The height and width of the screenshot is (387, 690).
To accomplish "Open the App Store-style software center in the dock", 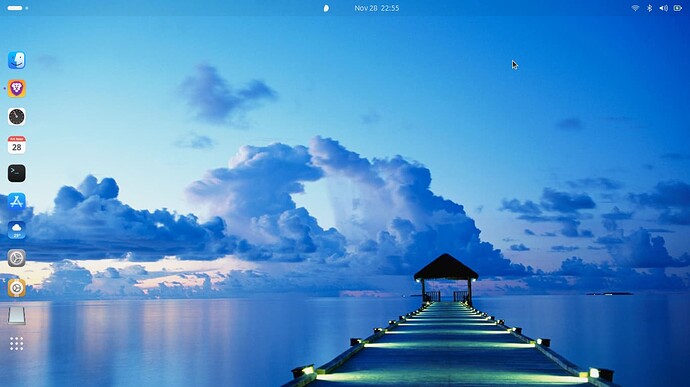I will coord(17,201).
